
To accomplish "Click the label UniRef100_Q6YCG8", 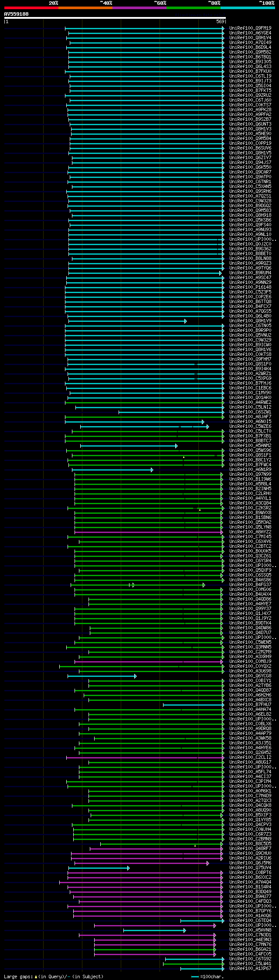I will 250,676.
